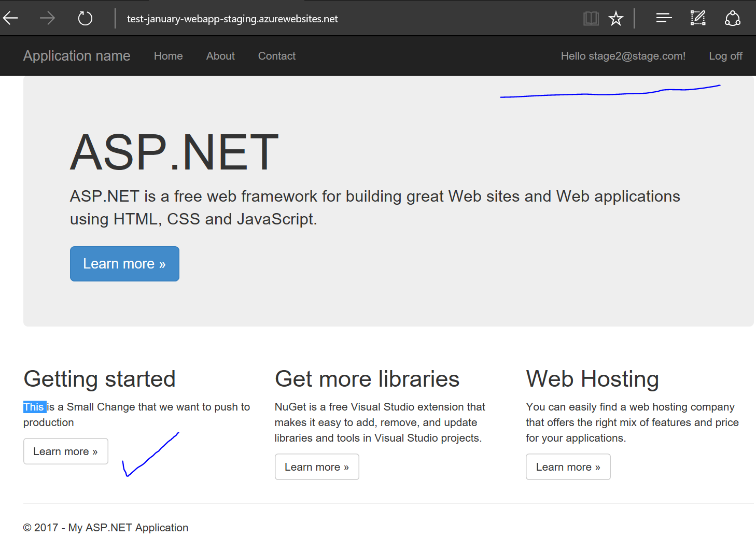Click the blue Learn more button
Image resolution: width=756 pixels, height=551 pixels.
(124, 264)
